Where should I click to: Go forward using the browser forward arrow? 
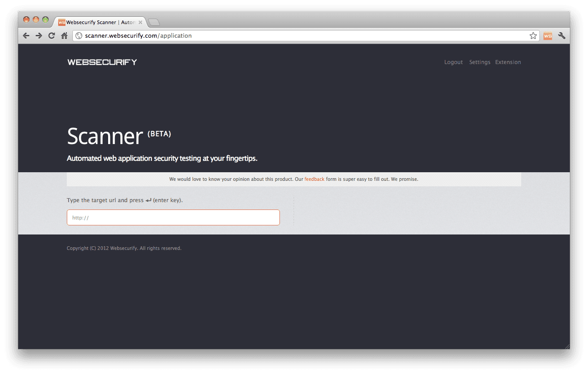pyautogui.click(x=39, y=36)
